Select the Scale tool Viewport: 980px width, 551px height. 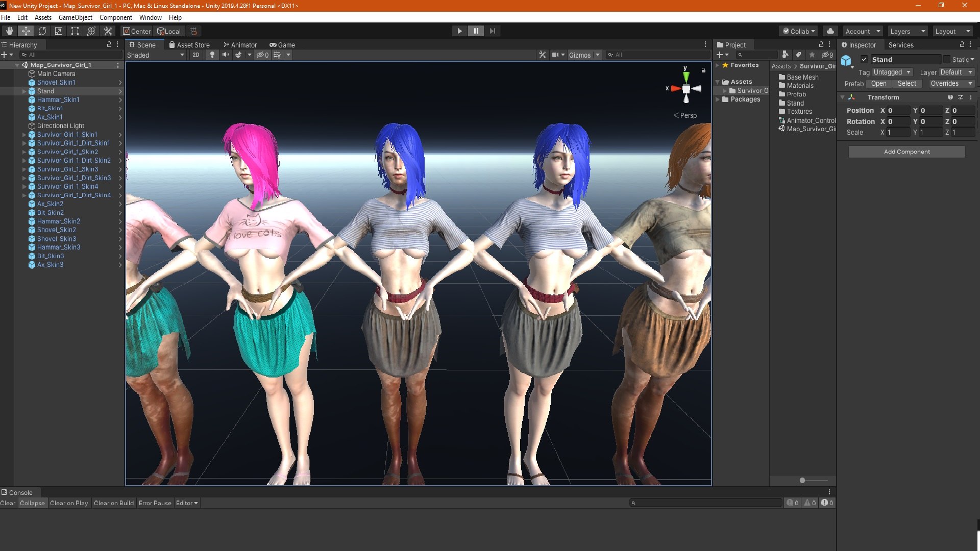pos(58,31)
